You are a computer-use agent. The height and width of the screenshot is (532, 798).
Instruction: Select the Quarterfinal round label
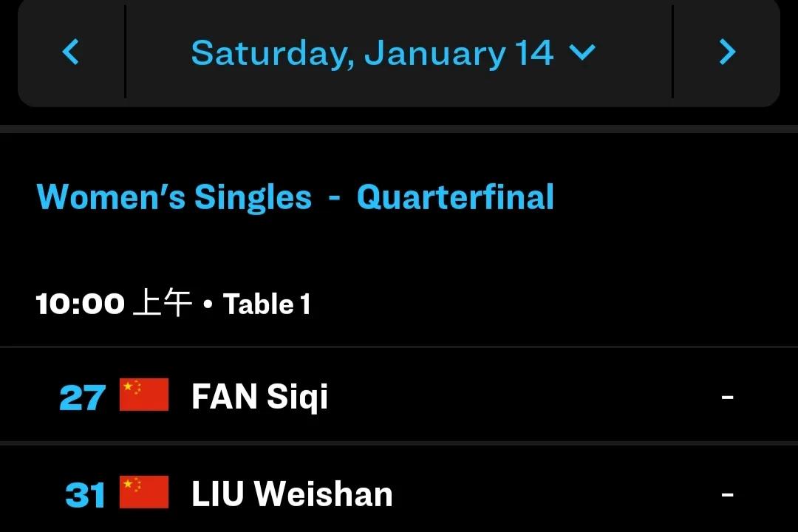point(455,197)
